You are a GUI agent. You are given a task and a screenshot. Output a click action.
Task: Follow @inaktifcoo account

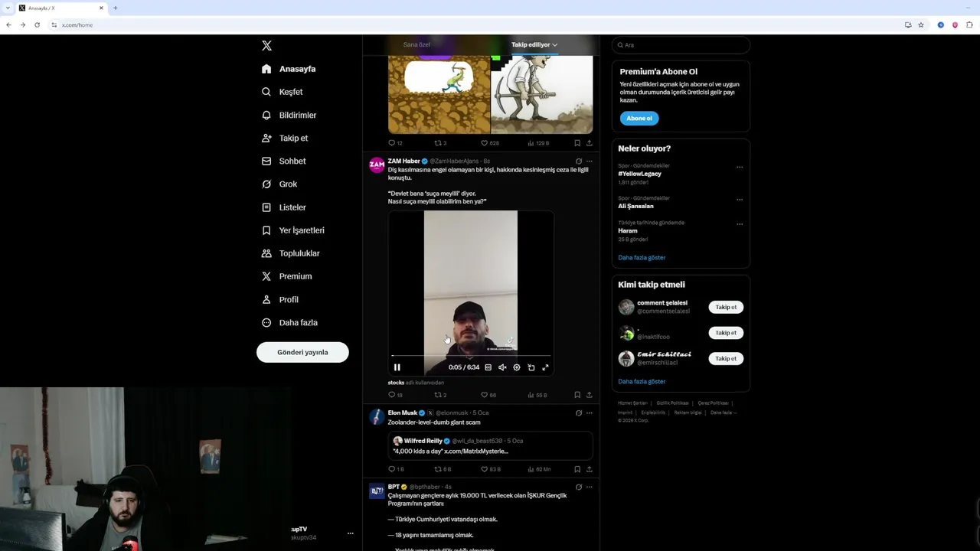point(726,333)
